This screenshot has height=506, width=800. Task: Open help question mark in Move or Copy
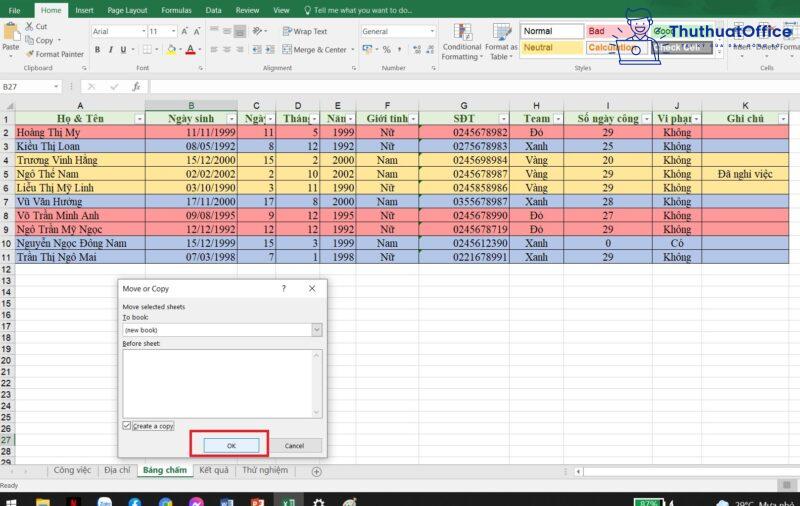click(x=284, y=289)
